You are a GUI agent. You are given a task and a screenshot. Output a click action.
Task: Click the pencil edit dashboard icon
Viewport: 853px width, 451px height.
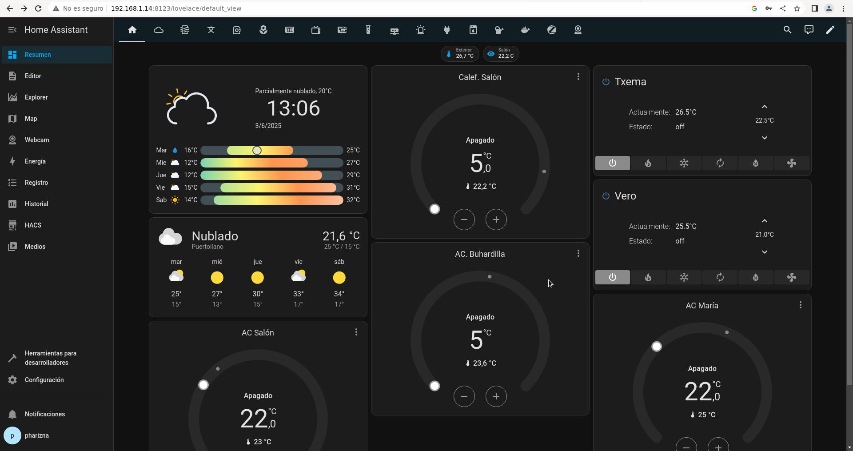[x=830, y=30]
